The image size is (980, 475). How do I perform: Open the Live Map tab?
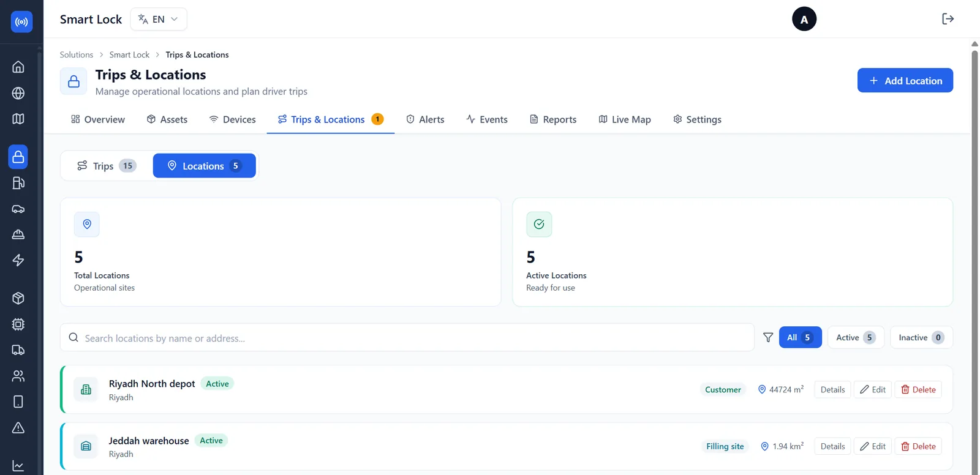(625, 119)
